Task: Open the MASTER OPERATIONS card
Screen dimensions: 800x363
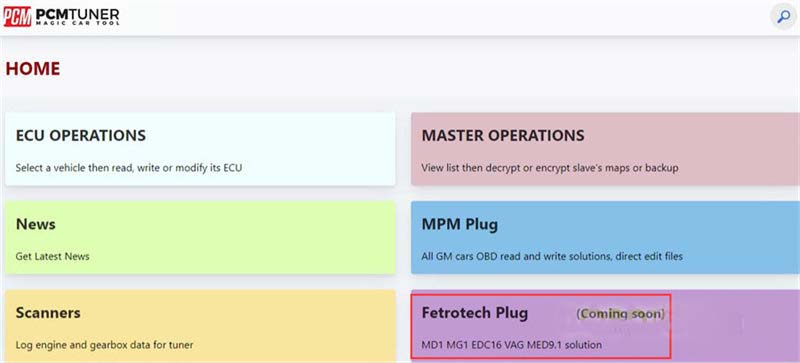Action: [x=606, y=149]
